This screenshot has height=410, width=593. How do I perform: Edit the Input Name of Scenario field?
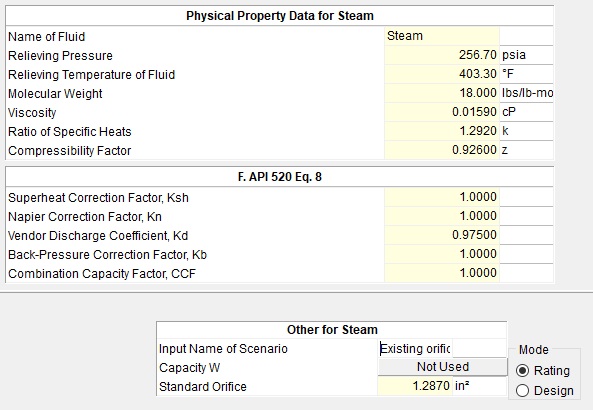tap(415, 348)
